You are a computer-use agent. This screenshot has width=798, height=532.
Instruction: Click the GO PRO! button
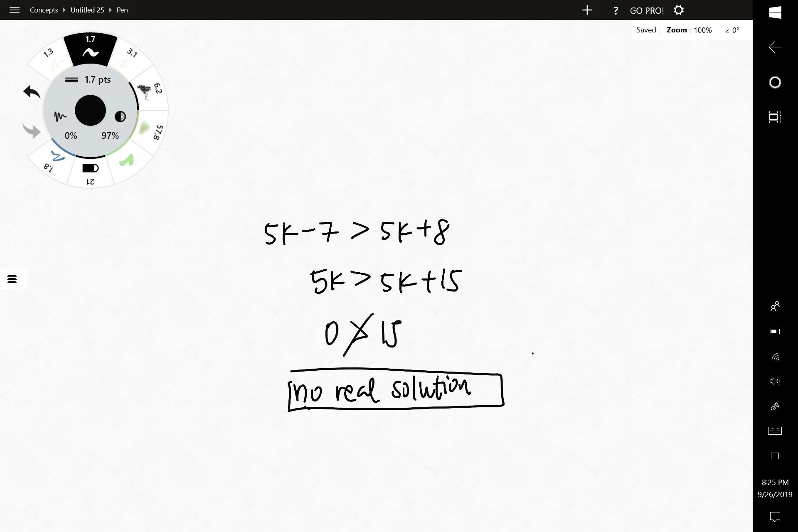[x=646, y=11]
